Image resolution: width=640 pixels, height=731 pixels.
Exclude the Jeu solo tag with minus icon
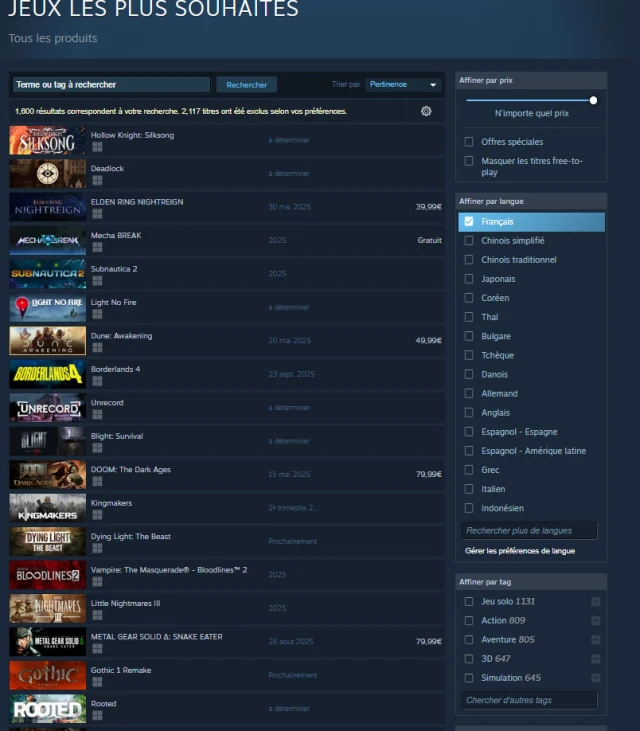595,602
